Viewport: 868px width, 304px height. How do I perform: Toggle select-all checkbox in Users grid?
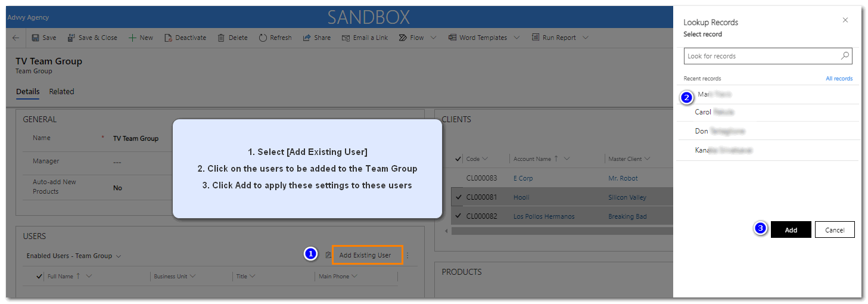click(x=39, y=276)
